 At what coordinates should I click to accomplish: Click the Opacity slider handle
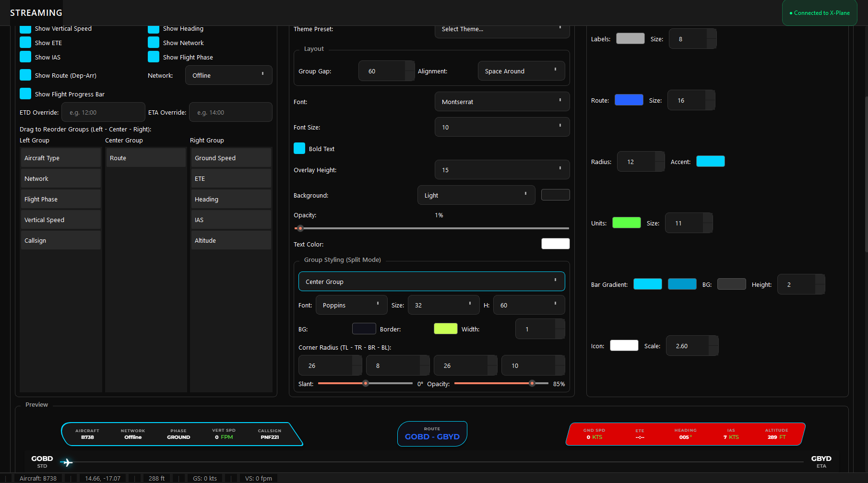[x=300, y=228]
